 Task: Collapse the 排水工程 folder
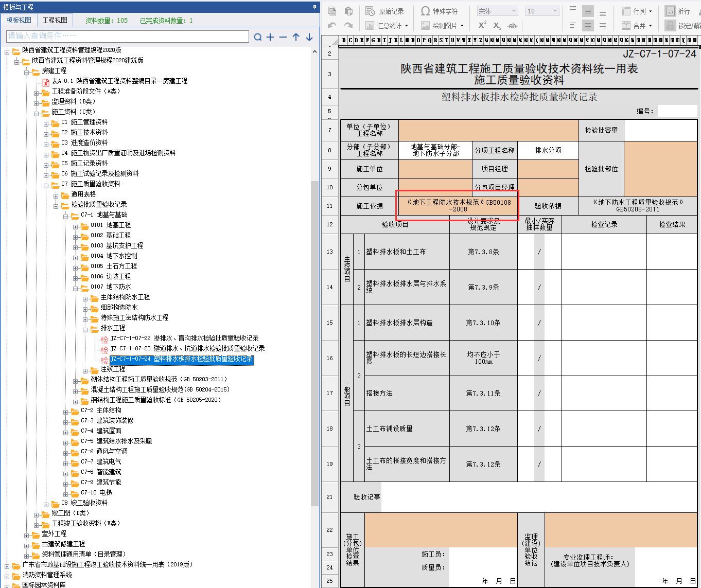[x=85, y=330]
